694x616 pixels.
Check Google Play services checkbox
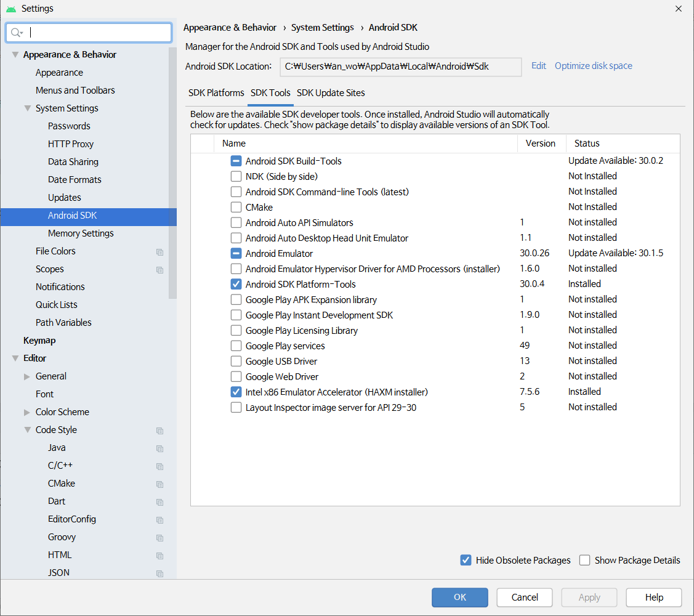tap(236, 346)
